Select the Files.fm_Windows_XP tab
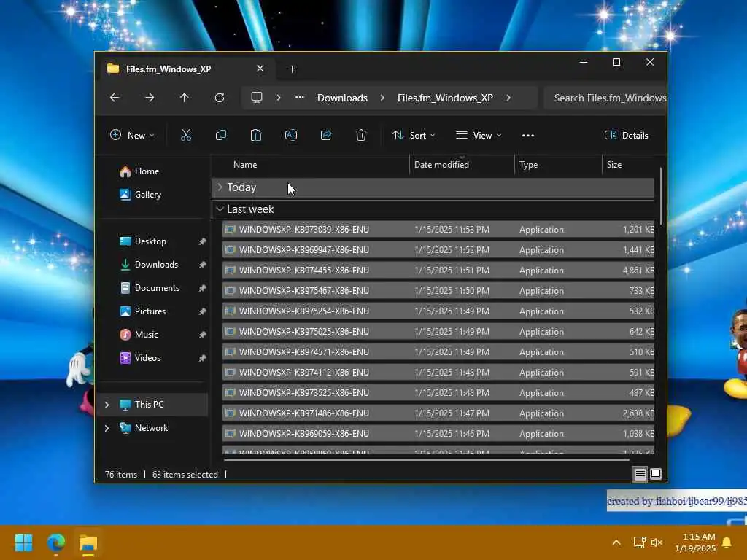Image resolution: width=747 pixels, height=560 pixels. (x=186, y=69)
